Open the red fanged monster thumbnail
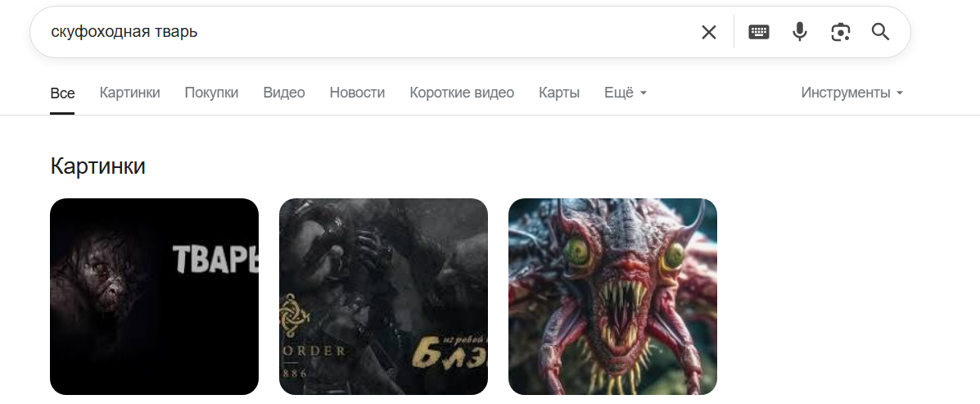This screenshot has width=980, height=404. [612, 297]
